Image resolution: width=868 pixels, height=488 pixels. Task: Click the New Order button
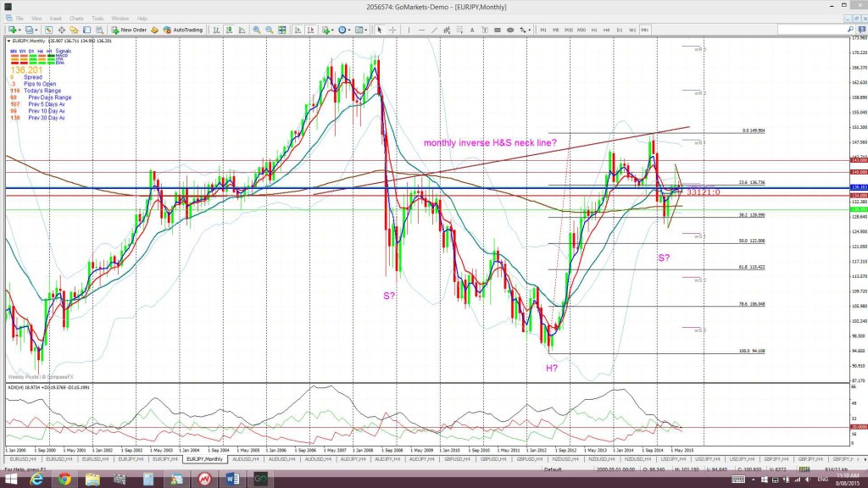129,30
